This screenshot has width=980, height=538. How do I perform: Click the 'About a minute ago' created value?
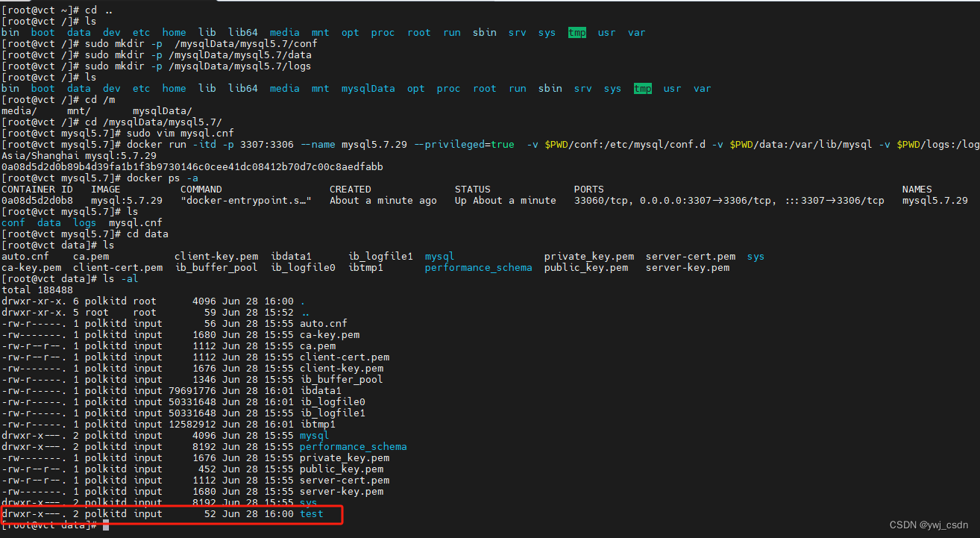pos(383,201)
